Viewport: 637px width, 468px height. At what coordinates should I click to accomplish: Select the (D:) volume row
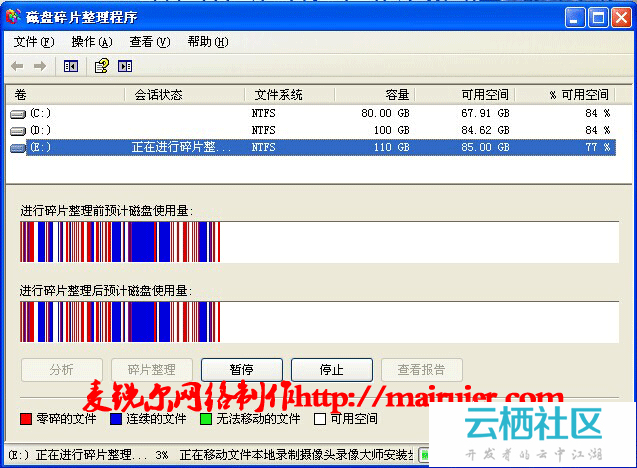point(312,130)
